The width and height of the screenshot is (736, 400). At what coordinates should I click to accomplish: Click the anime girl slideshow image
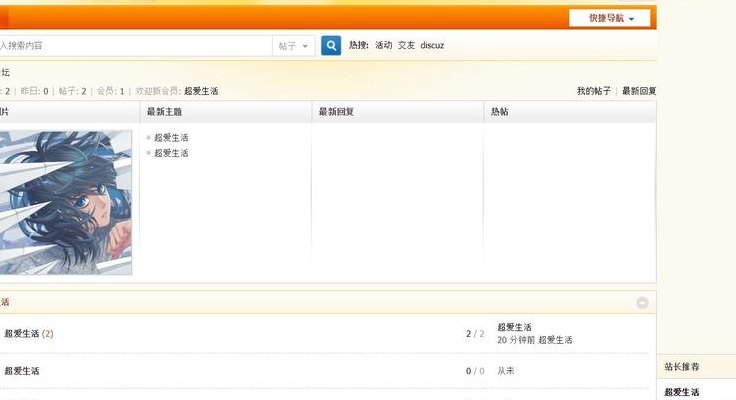pos(66,202)
